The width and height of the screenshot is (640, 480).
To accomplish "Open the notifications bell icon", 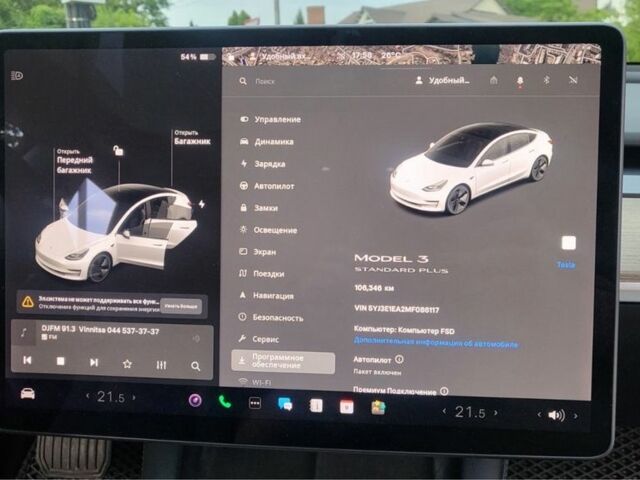I will (520, 81).
